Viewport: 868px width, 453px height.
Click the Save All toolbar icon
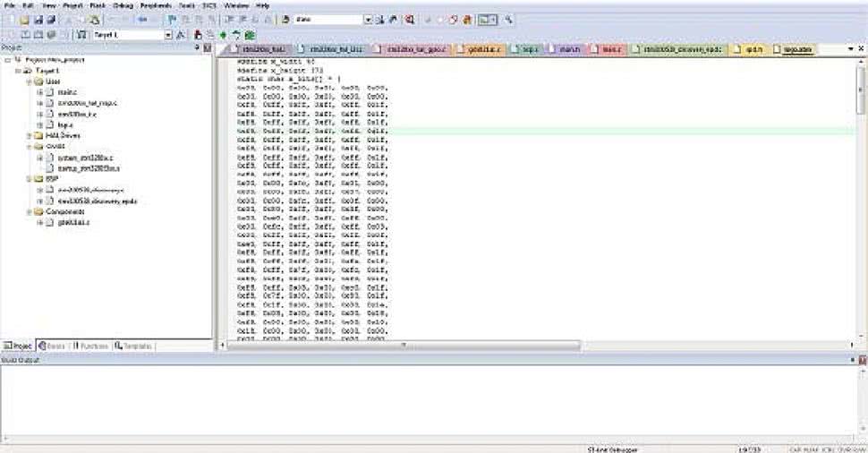(x=50, y=19)
